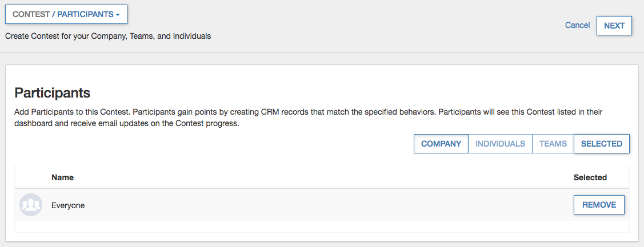Cancel contest creation via Cancel link
This screenshot has width=644, height=247.
(577, 25)
